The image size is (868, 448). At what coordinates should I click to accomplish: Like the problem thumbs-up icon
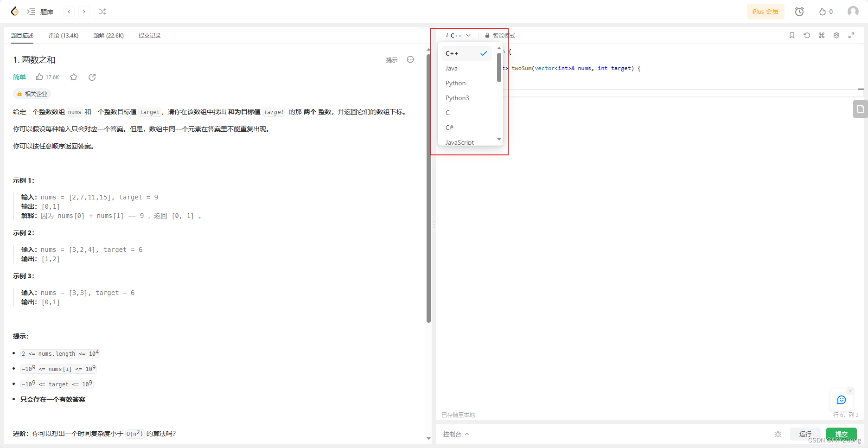tap(39, 77)
